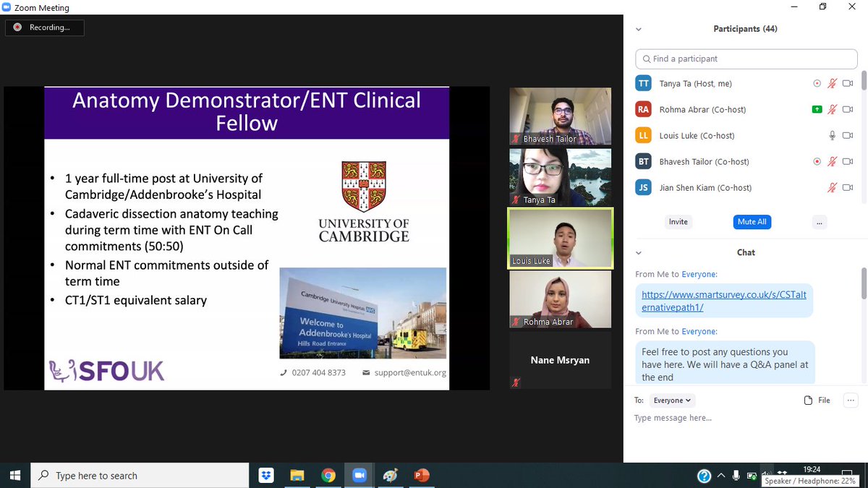This screenshot has height=488, width=868.
Task: Select Tanya Ta's video thumbnail
Action: click(560, 177)
